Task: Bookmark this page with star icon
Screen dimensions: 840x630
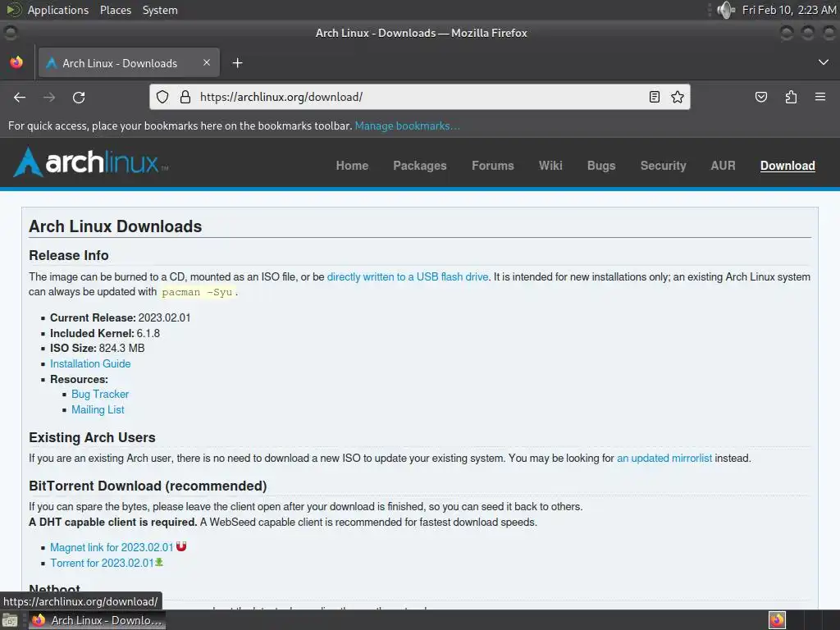Action: coord(678,97)
